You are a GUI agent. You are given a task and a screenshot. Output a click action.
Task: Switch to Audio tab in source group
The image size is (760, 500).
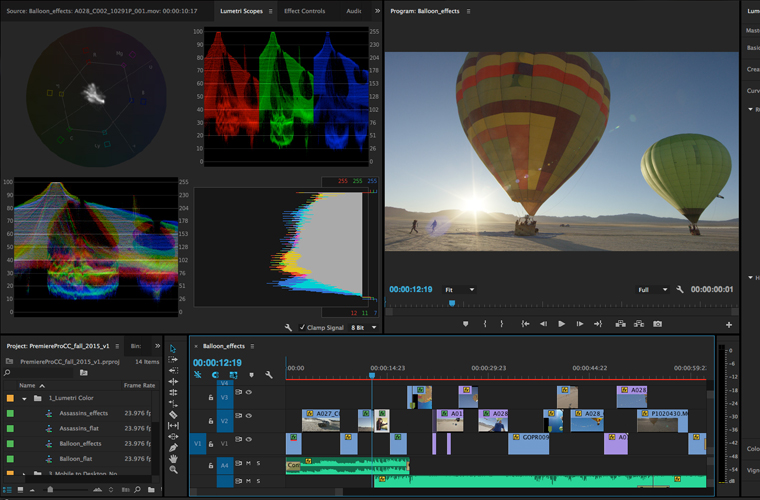click(x=354, y=11)
